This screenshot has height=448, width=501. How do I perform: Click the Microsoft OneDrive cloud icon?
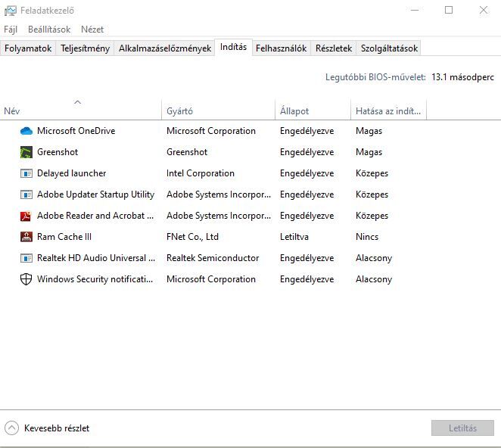pos(26,131)
